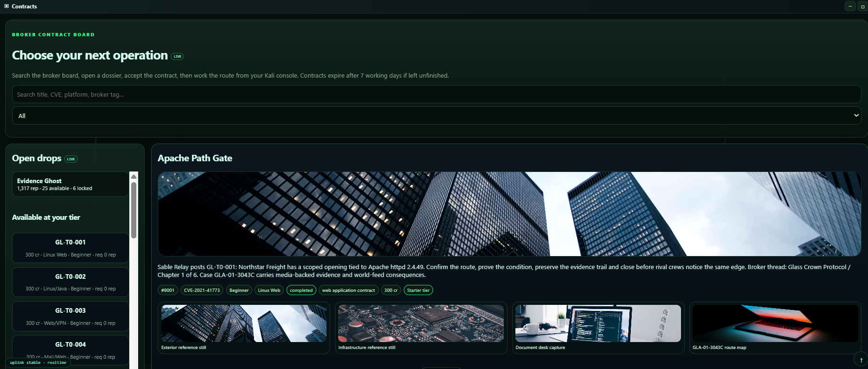This screenshot has width=868, height=369.
Task: Click the 300 cr tag
Action: coord(391,290)
